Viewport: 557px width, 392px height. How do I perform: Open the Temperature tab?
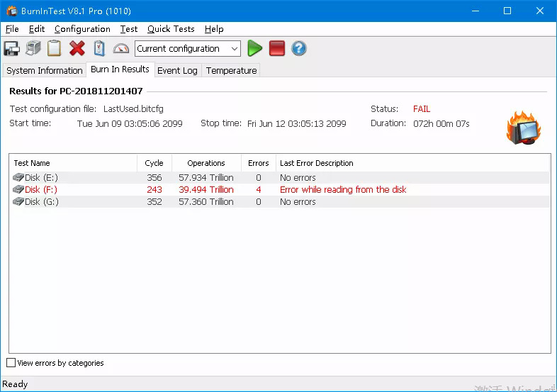[231, 71]
